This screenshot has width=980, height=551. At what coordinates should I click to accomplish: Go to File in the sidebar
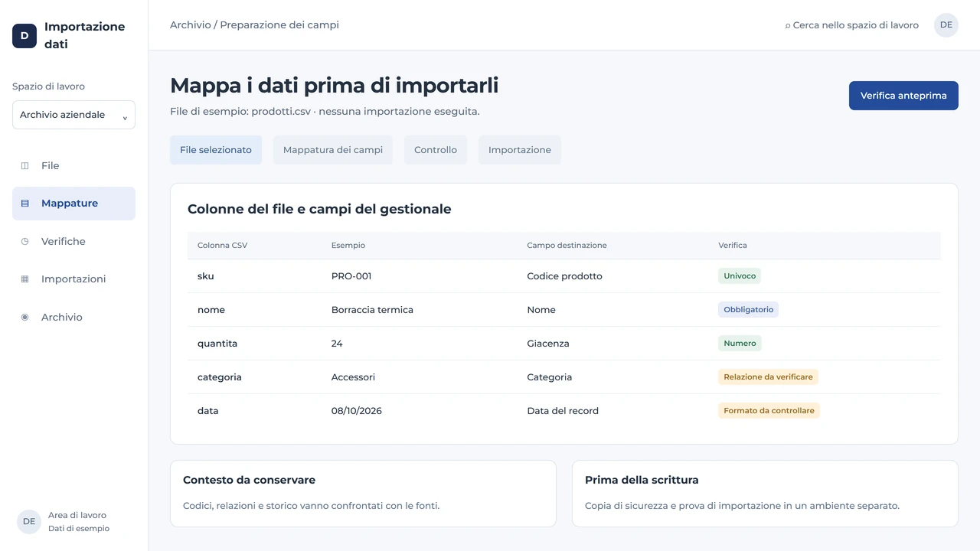pyautogui.click(x=73, y=165)
